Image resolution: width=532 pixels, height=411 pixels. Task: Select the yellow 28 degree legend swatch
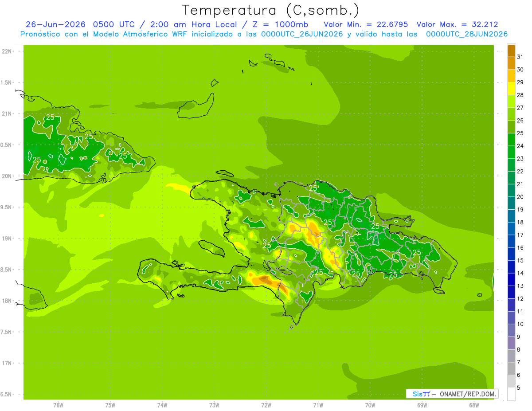511,89
